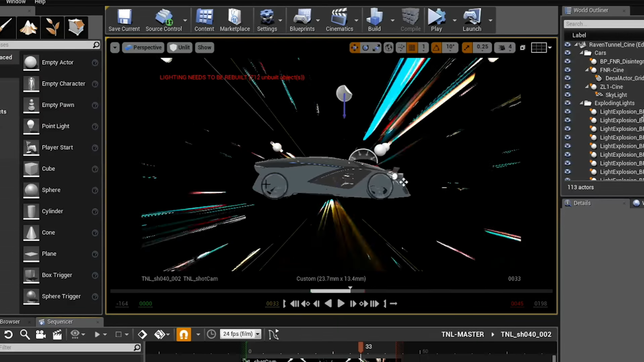Collapse the Cars folder in World Outliner
This screenshot has width=644, height=362.
[x=582, y=53]
